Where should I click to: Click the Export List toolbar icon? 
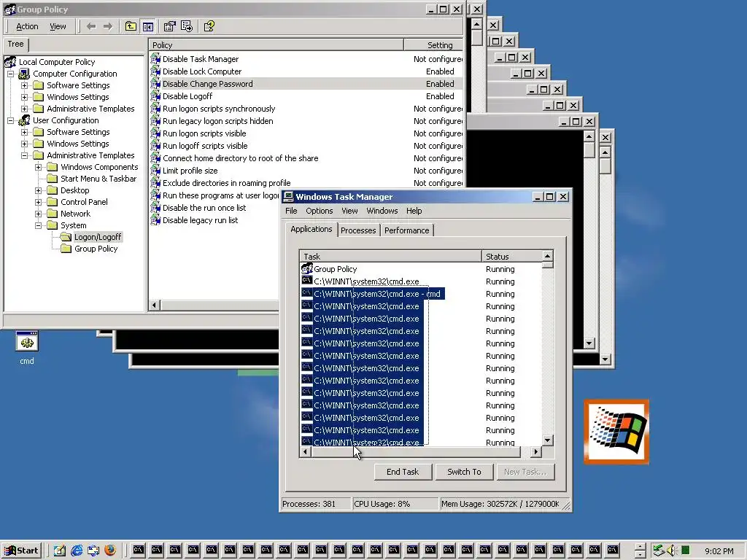pyautogui.click(x=187, y=27)
